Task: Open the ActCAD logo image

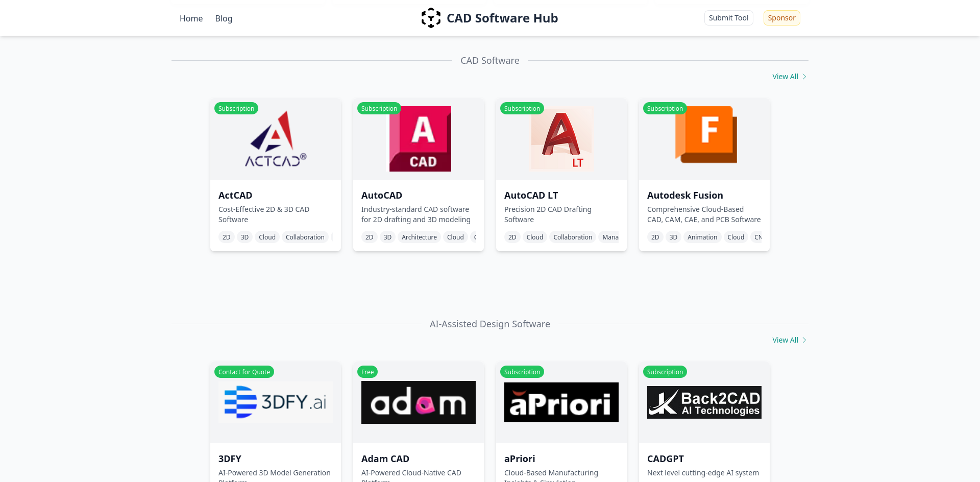Action: [x=276, y=139]
